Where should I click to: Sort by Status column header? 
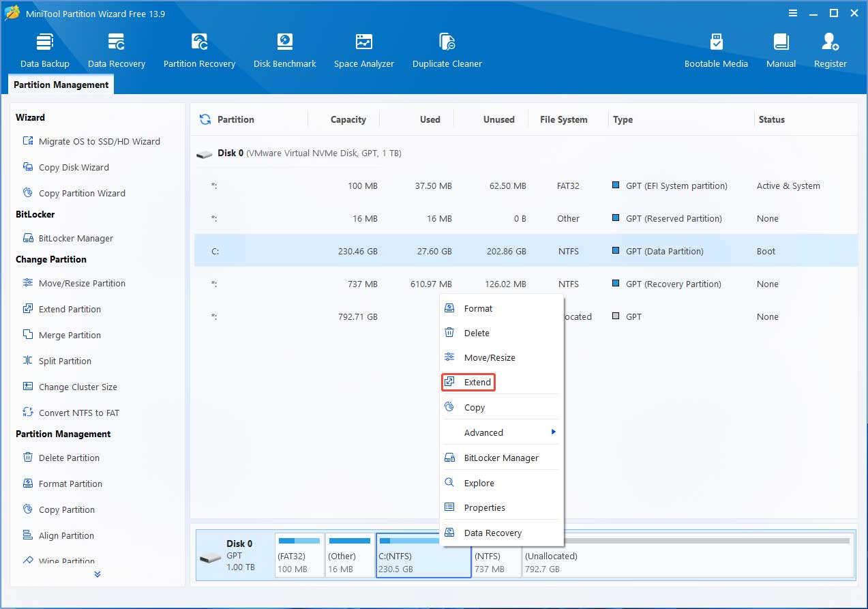point(771,119)
